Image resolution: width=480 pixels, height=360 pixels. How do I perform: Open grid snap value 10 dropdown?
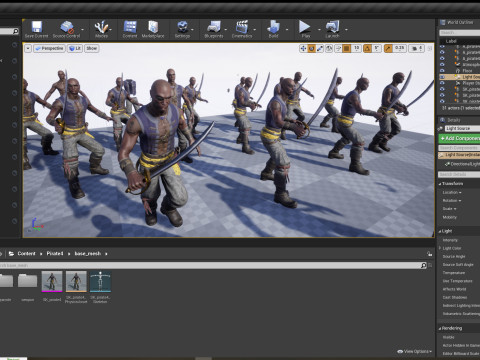(356, 49)
